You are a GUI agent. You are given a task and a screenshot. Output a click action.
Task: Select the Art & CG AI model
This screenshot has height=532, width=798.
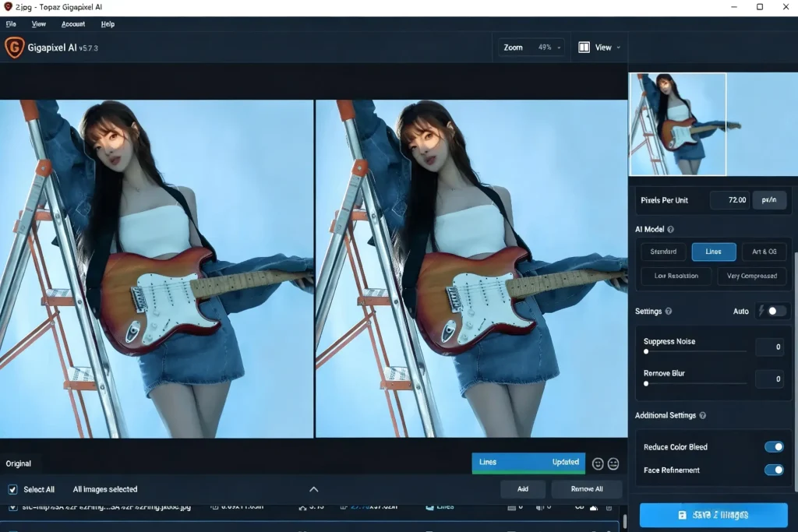(x=764, y=252)
